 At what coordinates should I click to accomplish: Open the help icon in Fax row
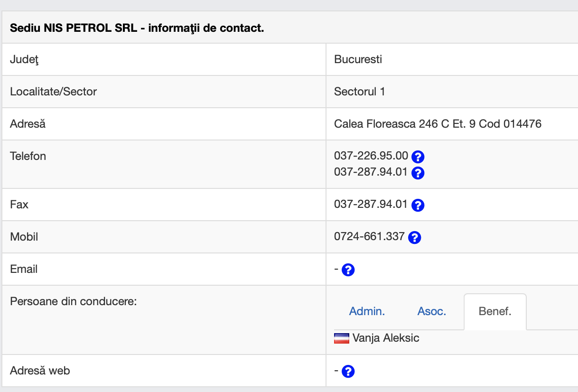[x=418, y=205]
